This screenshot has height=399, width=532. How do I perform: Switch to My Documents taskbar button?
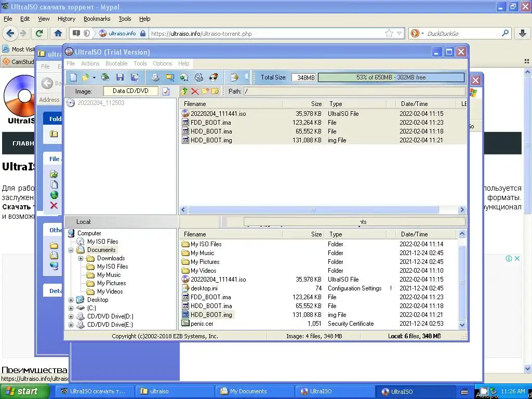255,391
